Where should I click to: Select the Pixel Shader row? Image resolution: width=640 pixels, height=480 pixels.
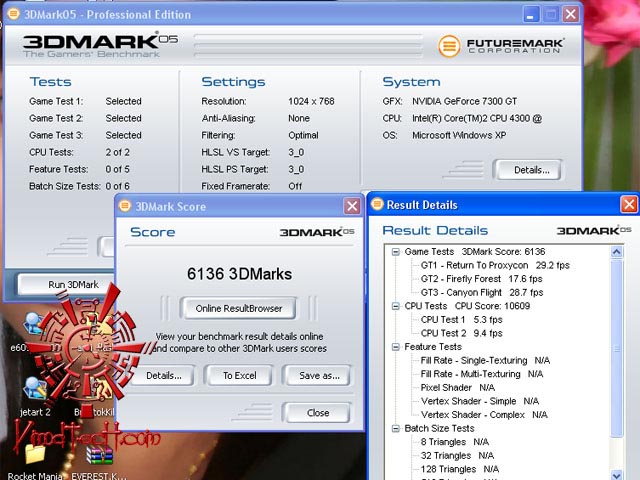[x=458, y=387]
